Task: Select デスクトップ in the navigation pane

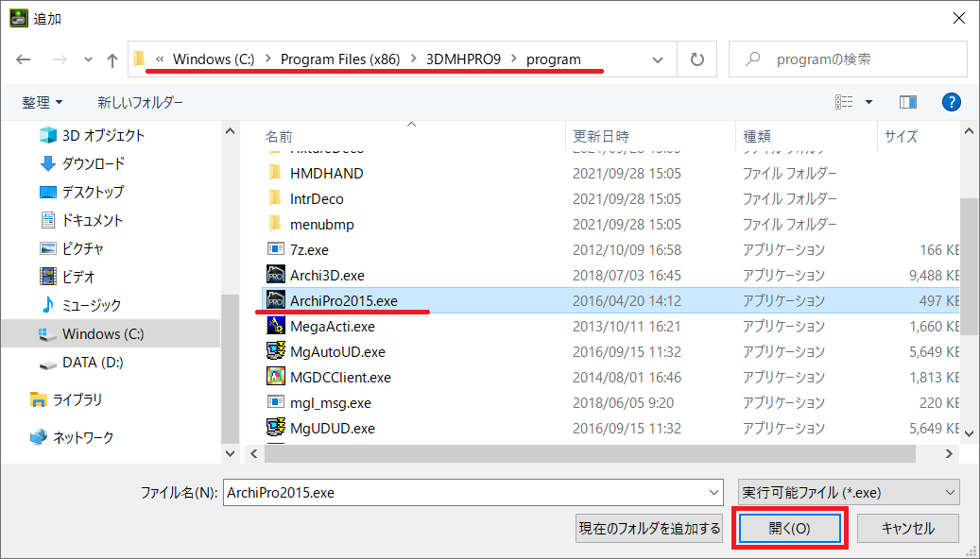Action: (82, 192)
